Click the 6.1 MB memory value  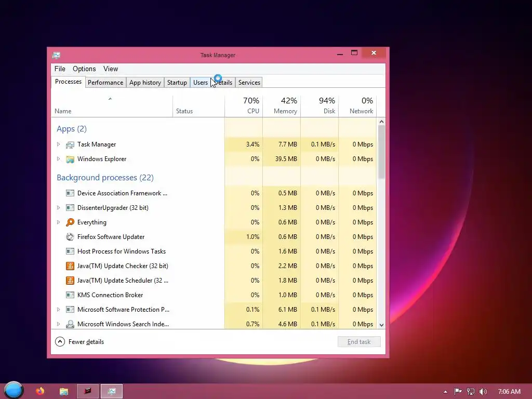(288, 310)
